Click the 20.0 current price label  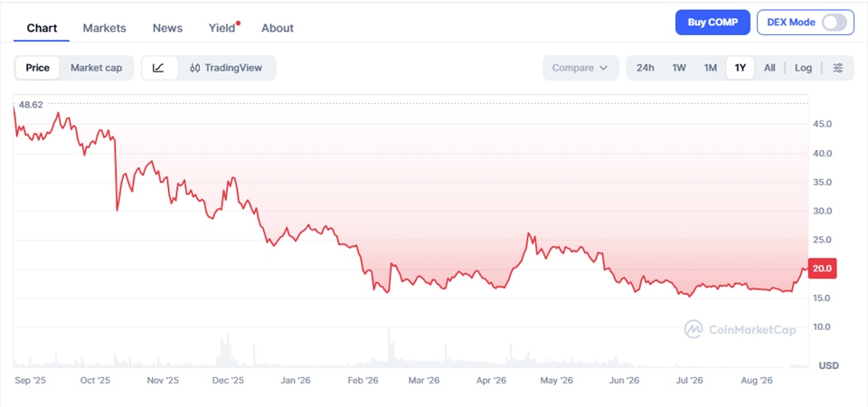coord(822,268)
